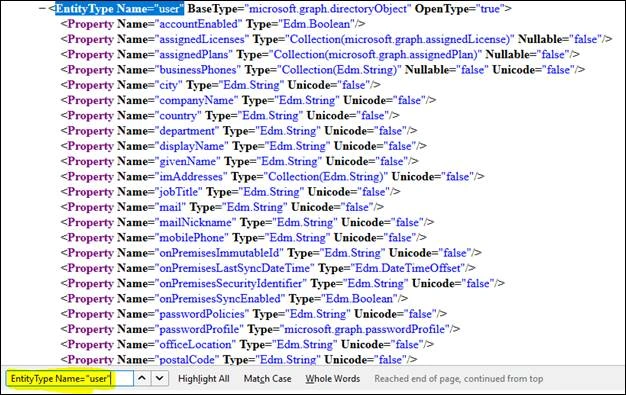This screenshot has height=395, width=626.
Task: Click the OpenType="true" attribute
Action: (460, 9)
